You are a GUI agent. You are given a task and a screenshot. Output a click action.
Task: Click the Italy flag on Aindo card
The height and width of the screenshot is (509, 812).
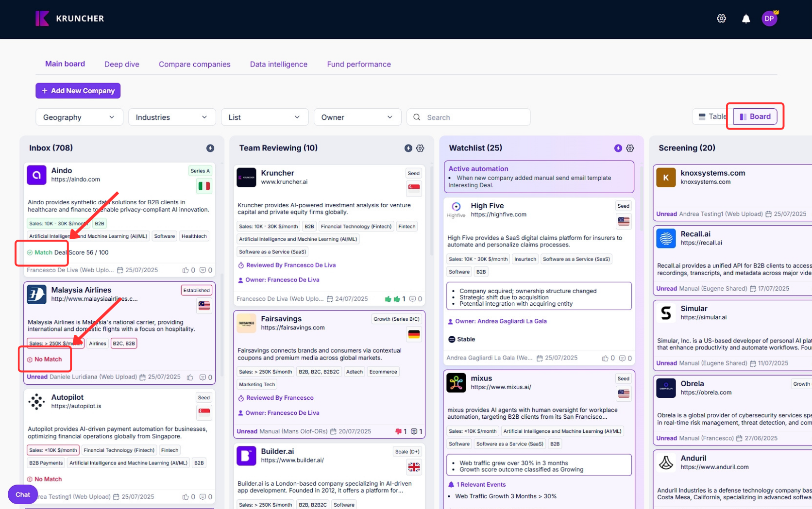tap(204, 186)
